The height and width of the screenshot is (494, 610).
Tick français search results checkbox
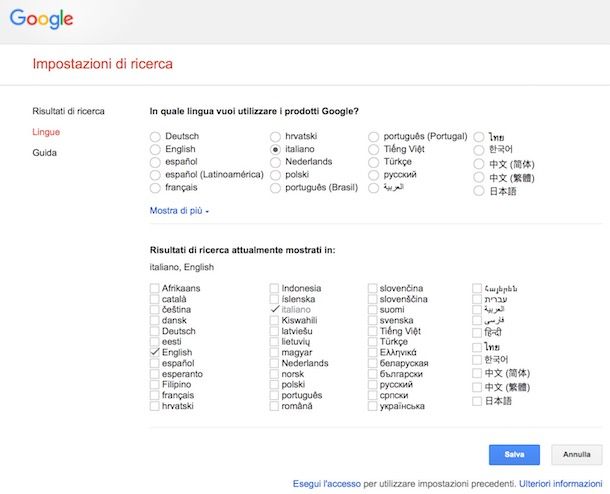(154, 395)
